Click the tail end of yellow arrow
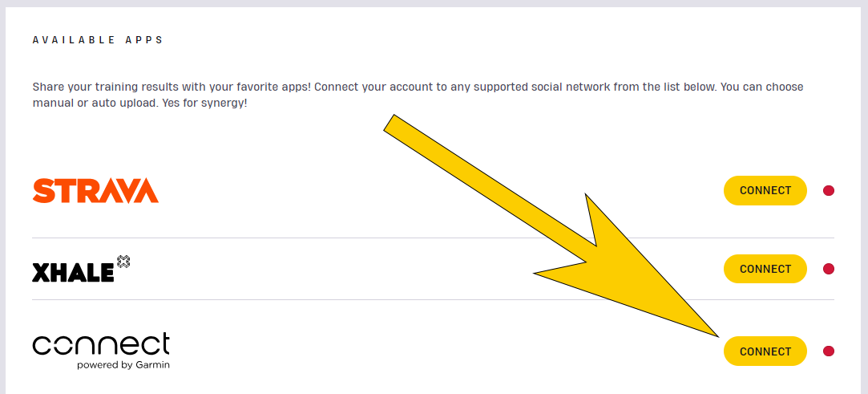The width and height of the screenshot is (868, 394). [390, 123]
